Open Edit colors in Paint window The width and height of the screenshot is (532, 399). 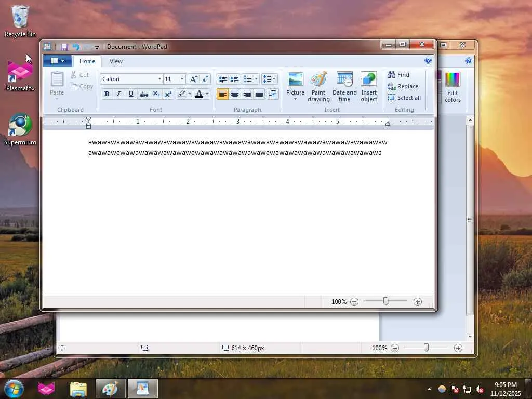tap(453, 87)
